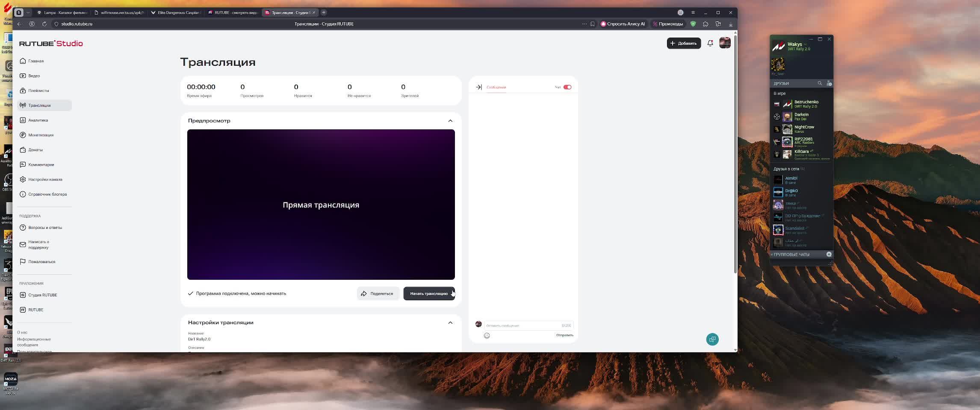
Task: Collapse the Предпросмотр section
Action: click(450, 121)
